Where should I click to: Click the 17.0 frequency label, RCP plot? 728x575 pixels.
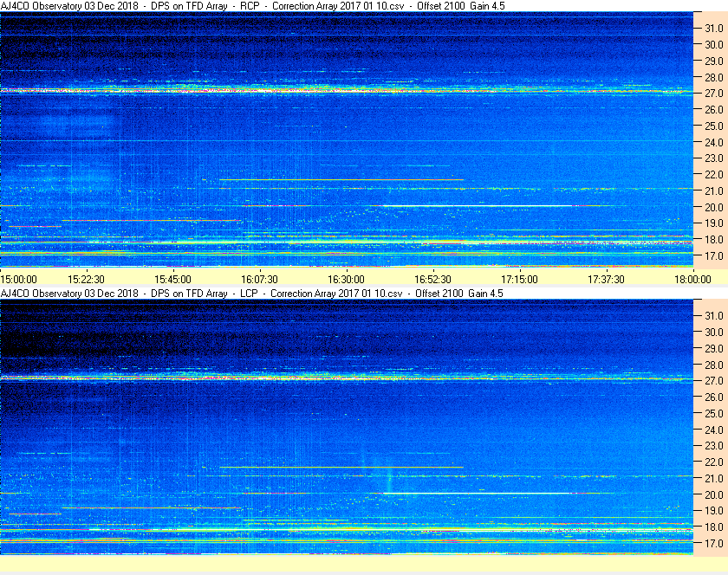[714, 255]
